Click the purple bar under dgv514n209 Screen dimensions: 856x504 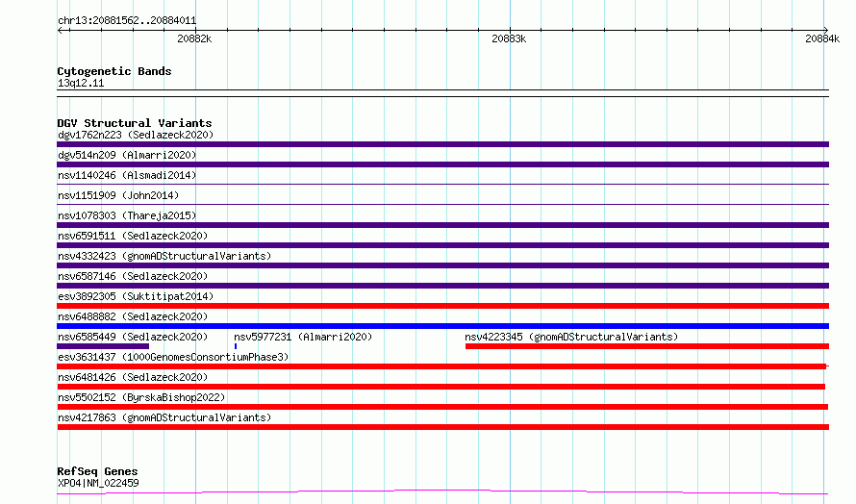coord(442,164)
